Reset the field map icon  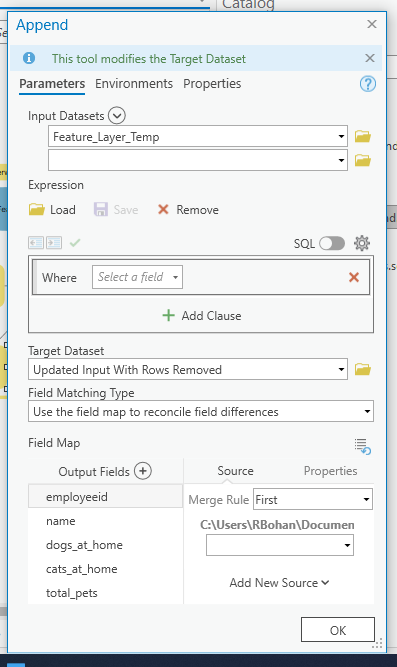coord(363,446)
